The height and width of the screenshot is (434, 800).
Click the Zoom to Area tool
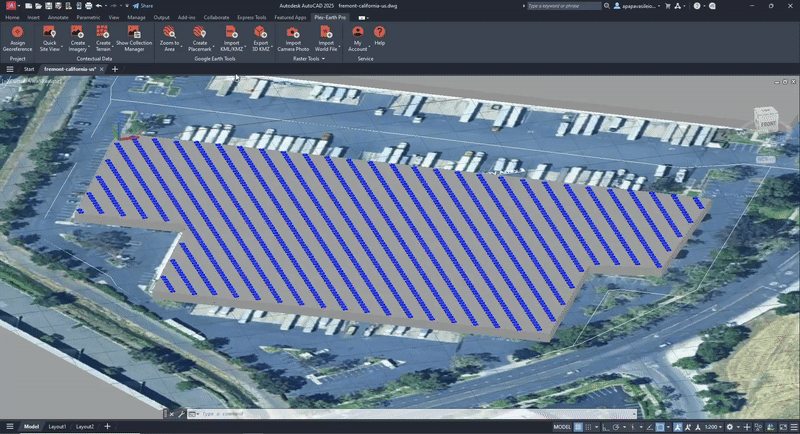pos(169,38)
